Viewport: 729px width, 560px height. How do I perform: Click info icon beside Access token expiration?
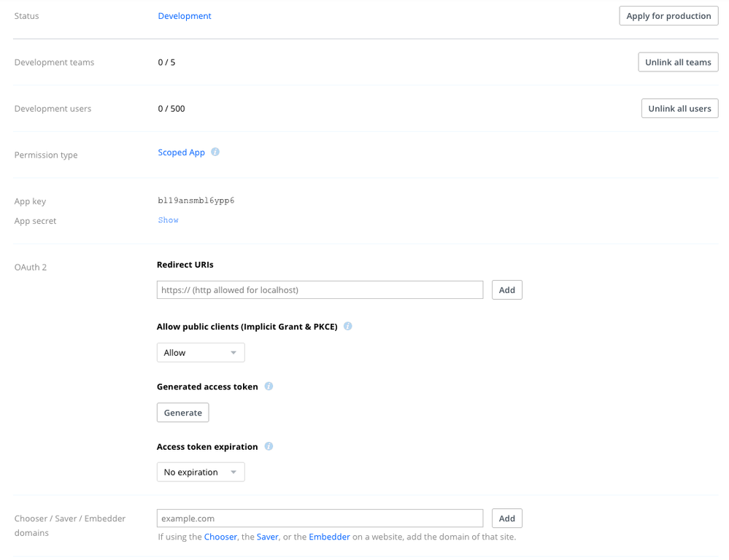269,446
